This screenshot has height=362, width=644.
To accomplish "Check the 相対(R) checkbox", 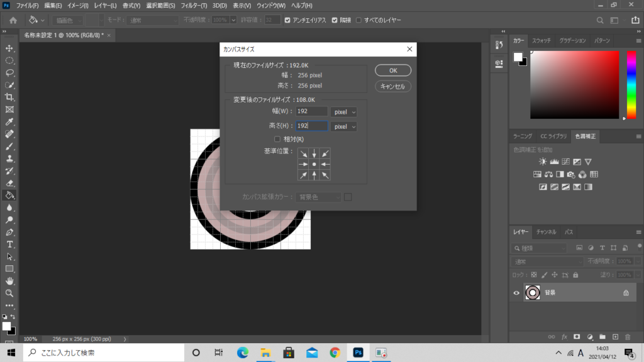I will [x=277, y=139].
